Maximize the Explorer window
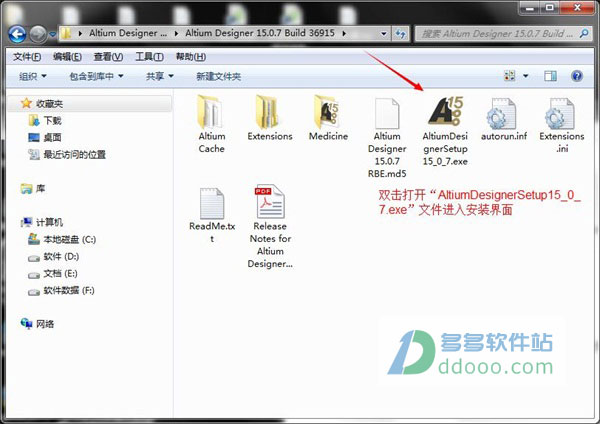The height and width of the screenshot is (424, 600). point(549,8)
